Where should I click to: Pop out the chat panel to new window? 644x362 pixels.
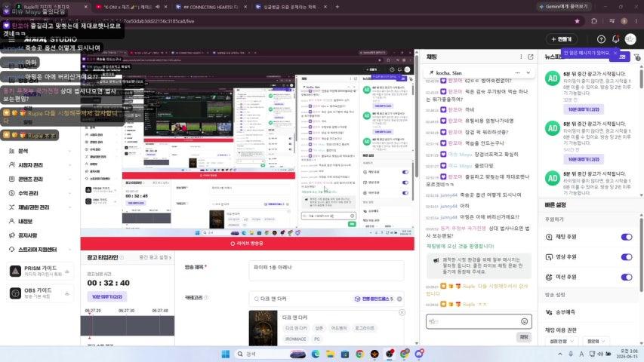(530, 57)
